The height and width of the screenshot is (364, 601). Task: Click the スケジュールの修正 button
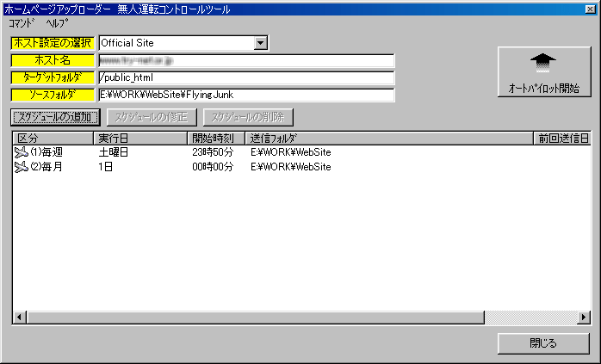(x=152, y=117)
